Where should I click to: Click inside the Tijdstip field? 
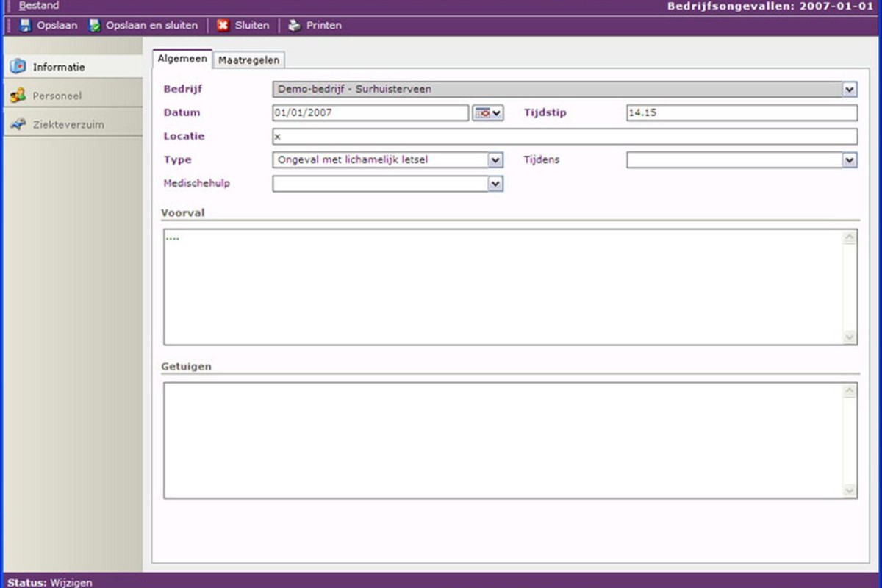pyautogui.click(x=742, y=113)
